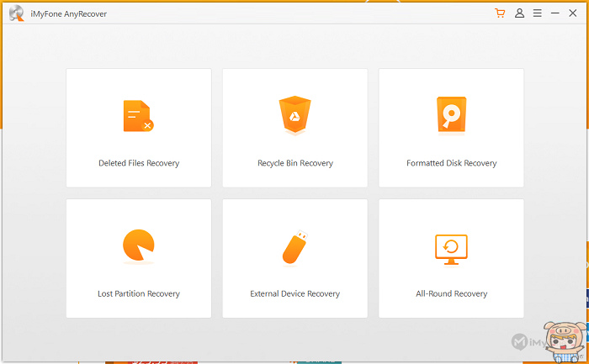Viewport: 589px width, 364px height.
Task: Open the Lost Partition Recovery pie icon
Action: pos(138,246)
